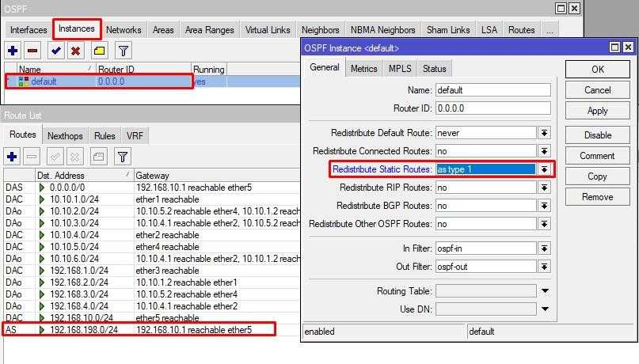Expand the Routing Table dropdown arrow
Screen dimensions: 639x364
point(544,291)
